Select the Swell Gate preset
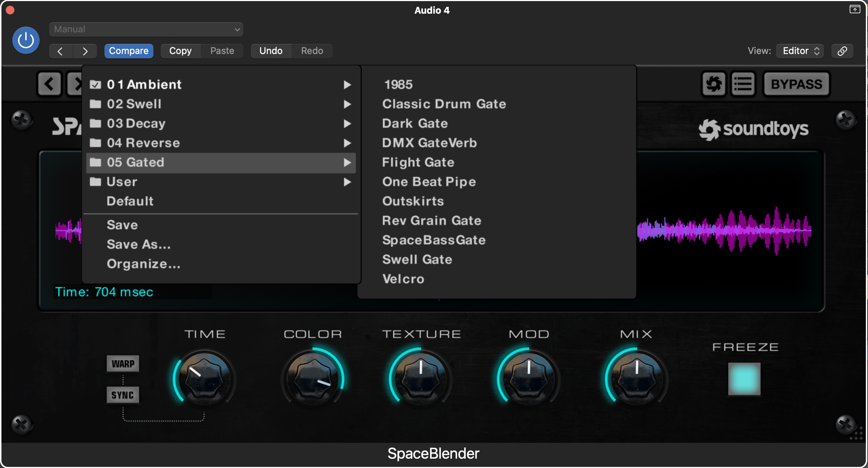The height and width of the screenshot is (468, 868). tap(417, 260)
